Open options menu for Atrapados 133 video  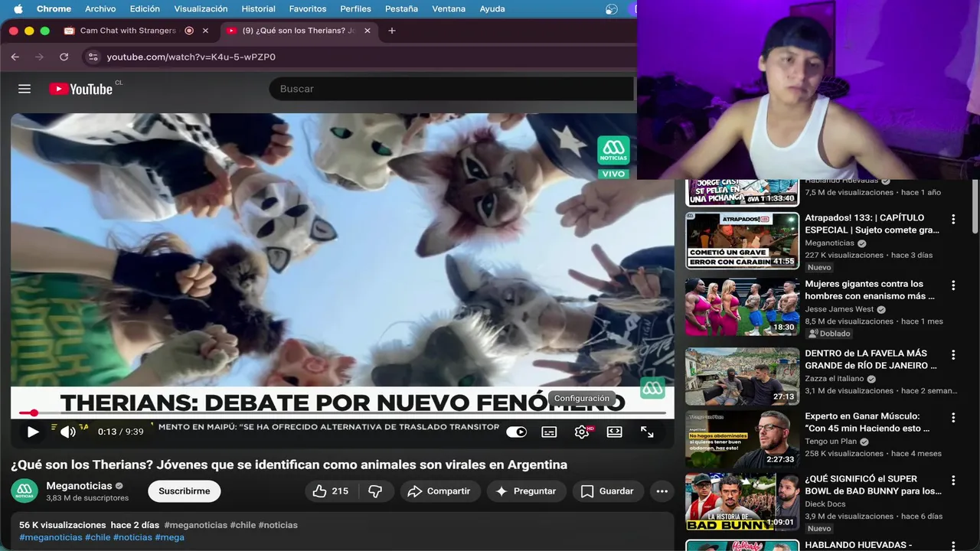(953, 219)
